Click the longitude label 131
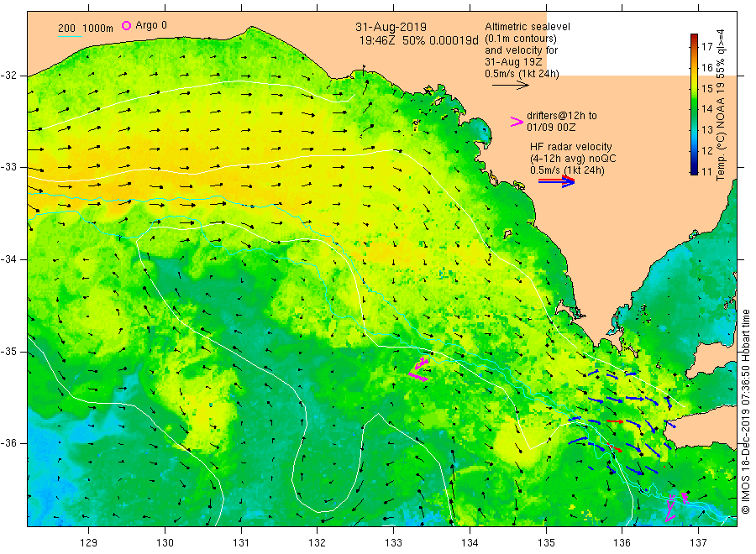This screenshot has height=554, width=756. (241, 542)
